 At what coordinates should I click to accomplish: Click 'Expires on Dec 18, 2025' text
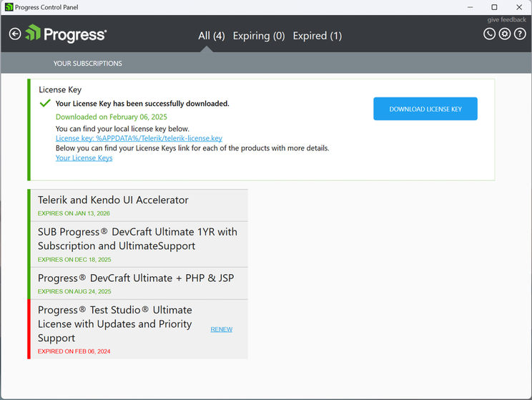pos(74,260)
